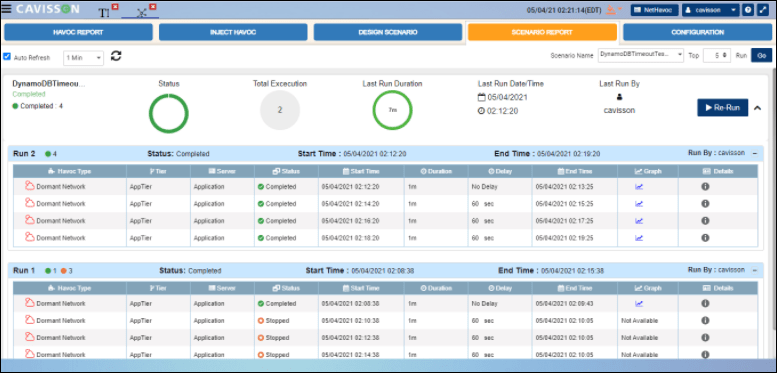Switch to HAVOC REPORT tab
This screenshot has height=373, width=777.
tap(78, 32)
